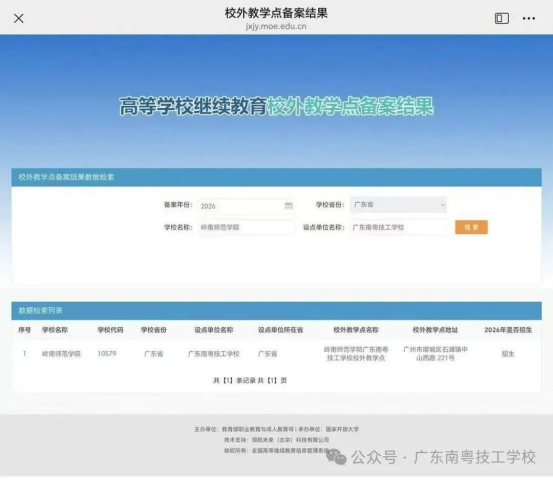
Task: Click the jxjy.moe.edu.cn address text
Action: pyautogui.click(x=276, y=26)
